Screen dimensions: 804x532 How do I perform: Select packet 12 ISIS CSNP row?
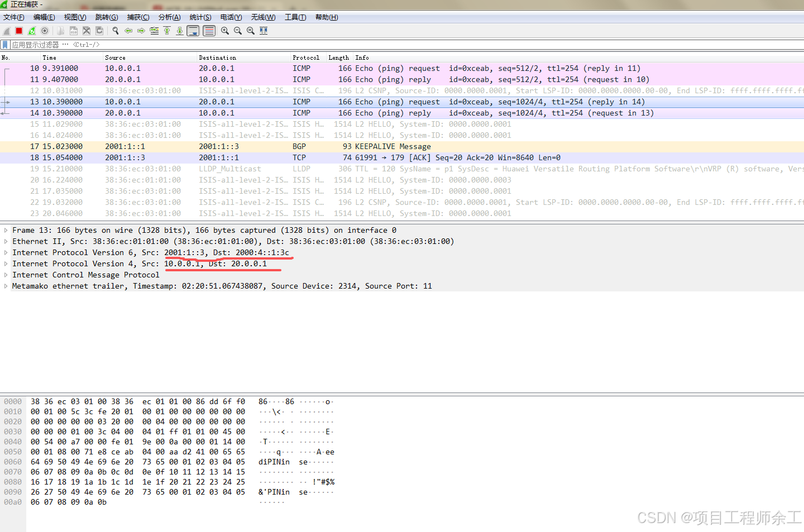pyautogui.click(x=402, y=90)
